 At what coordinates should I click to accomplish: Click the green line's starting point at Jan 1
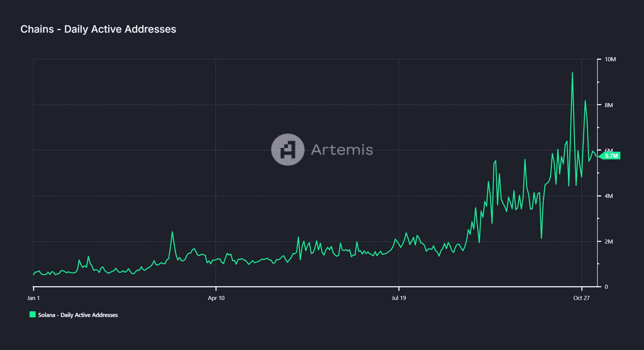point(34,274)
